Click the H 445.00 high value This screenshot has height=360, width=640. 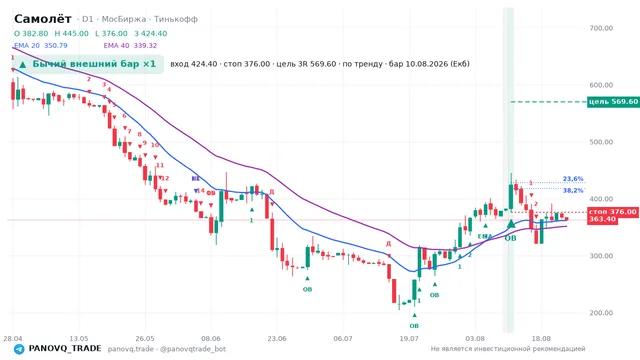click(x=71, y=33)
